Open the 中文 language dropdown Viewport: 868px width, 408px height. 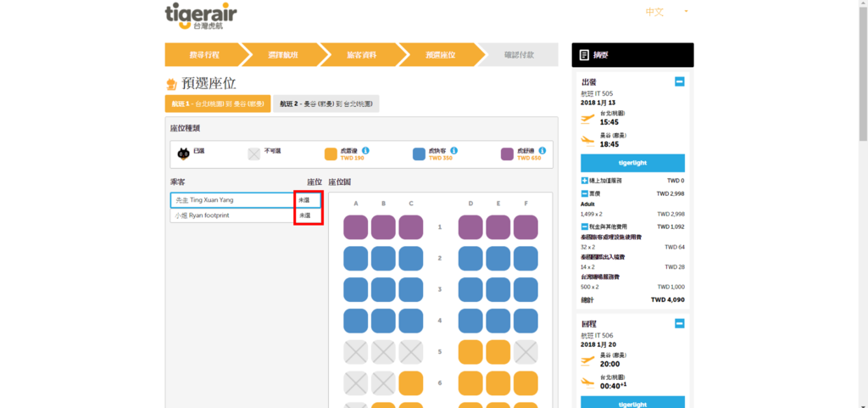tap(666, 12)
